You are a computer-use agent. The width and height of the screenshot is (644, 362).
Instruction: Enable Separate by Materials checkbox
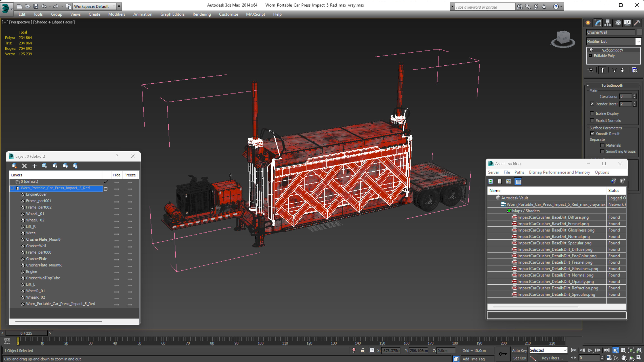(602, 145)
